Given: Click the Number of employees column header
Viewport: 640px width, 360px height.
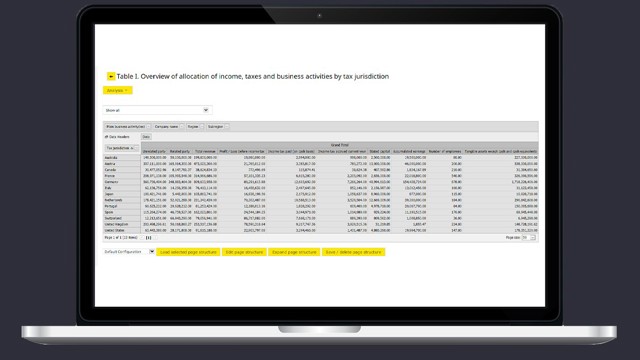Looking at the screenshot, I should (445, 151).
